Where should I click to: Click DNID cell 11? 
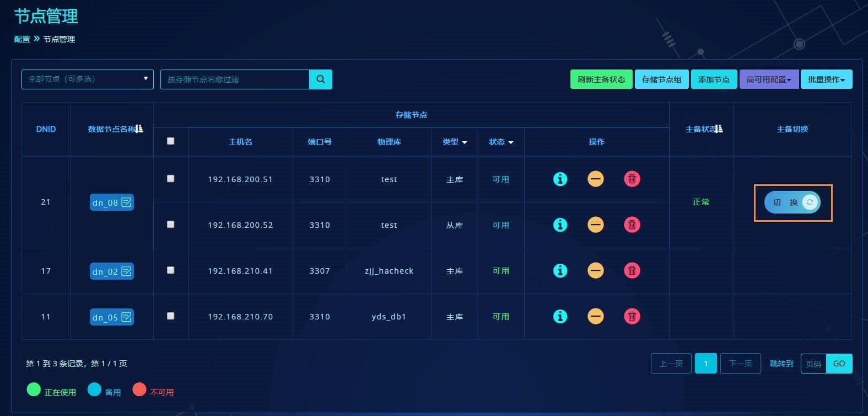pos(46,317)
